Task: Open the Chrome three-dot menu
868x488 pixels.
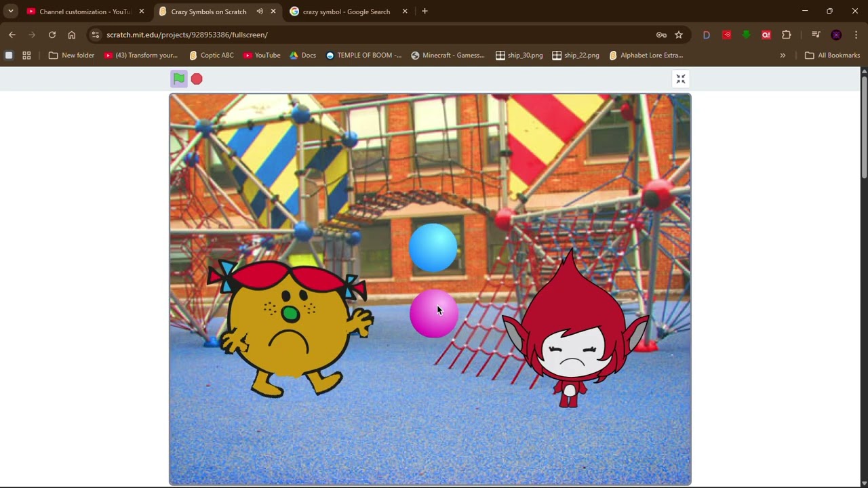Action: [x=856, y=35]
